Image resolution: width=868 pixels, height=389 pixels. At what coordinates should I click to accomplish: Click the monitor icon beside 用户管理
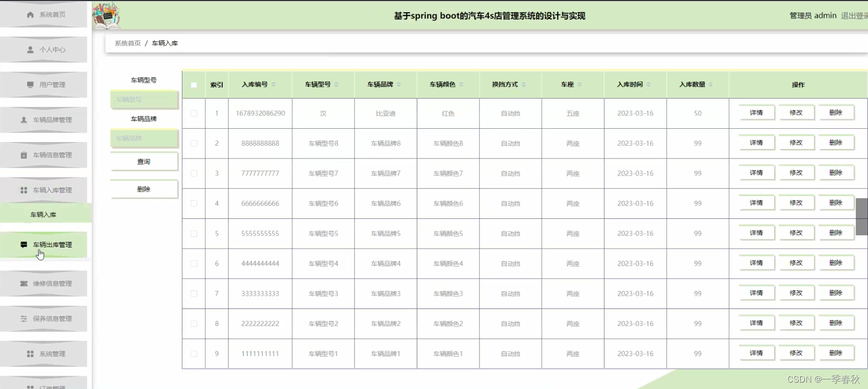point(30,85)
